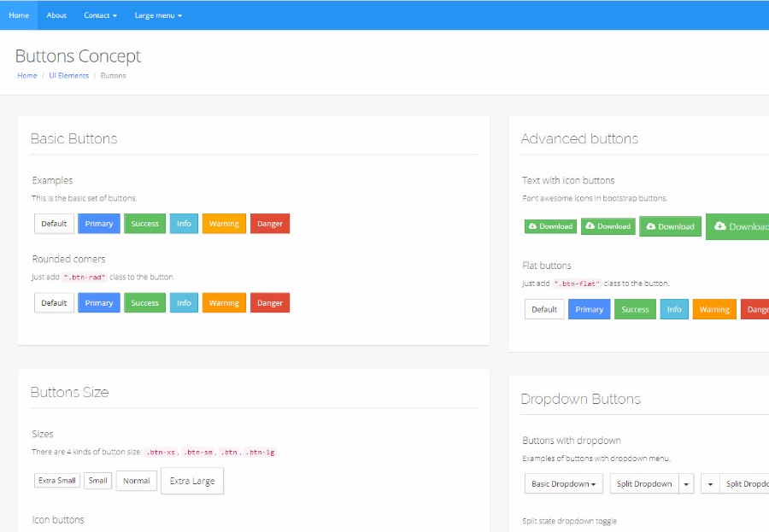Viewport: 769px width, 532px height.
Task: Click the Split Dropdown main button
Action: pyautogui.click(x=644, y=483)
